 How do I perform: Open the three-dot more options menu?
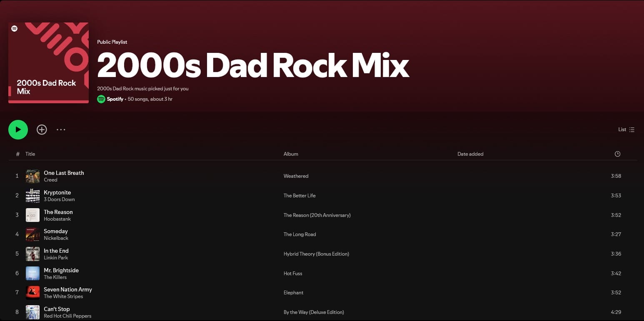(61, 129)
